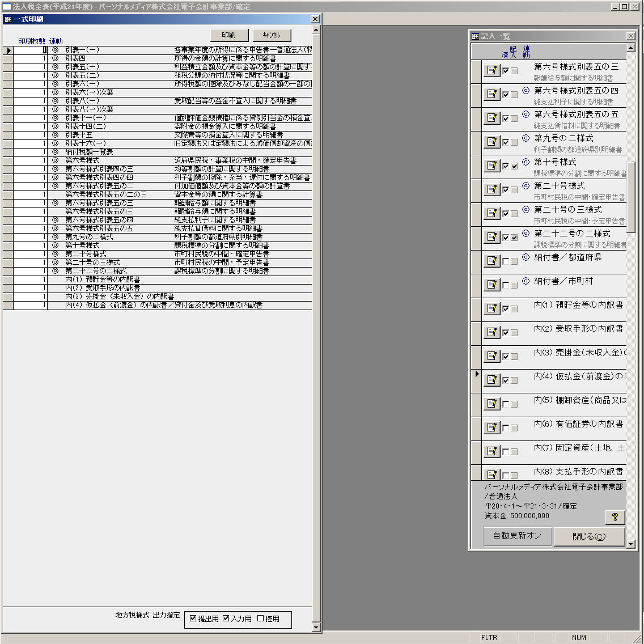The image size is (644, 644).
Task: Click the edit icon for 内(1) 預貯金等の内訳書
Action: click(x=492, y=308)
